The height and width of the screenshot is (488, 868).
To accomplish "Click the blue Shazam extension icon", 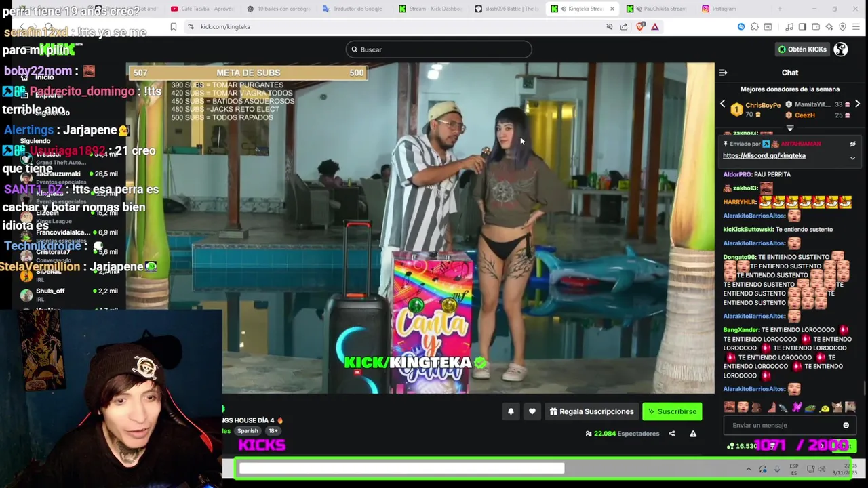I will tap(741, 26).
